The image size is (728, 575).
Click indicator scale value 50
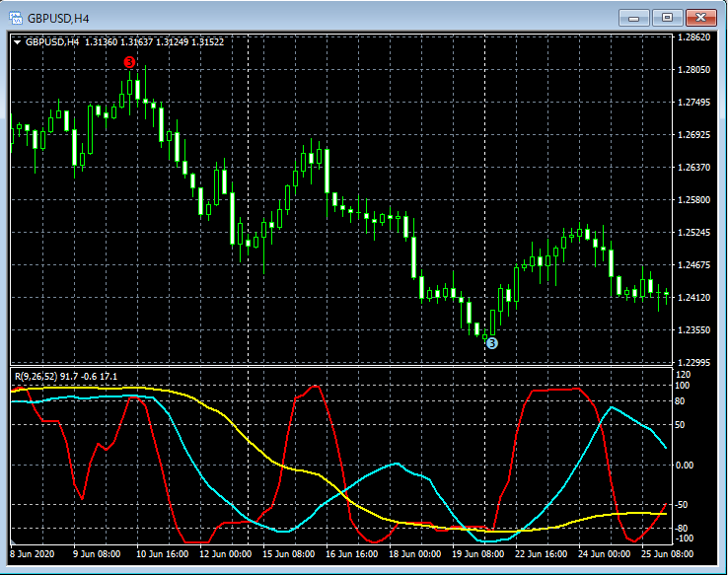pyautogui.click(x=681, y=425)
